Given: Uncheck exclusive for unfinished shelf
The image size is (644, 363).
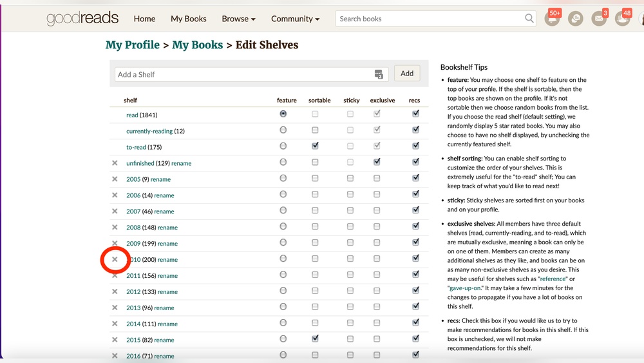Looking at the screenshot, I should [x=377, y=162].
